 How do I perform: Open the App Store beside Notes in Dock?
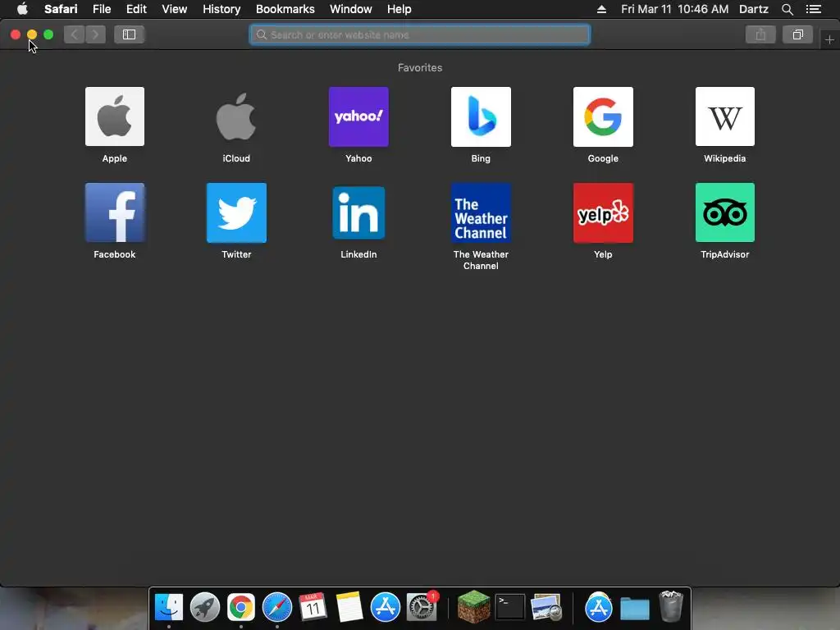point(386,608)
